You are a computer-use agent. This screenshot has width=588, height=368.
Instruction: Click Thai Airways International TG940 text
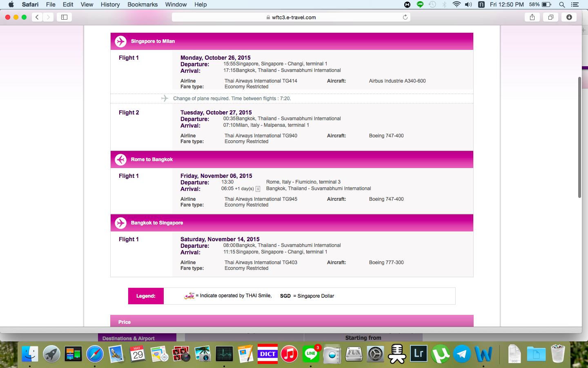(x=261, y=136)
